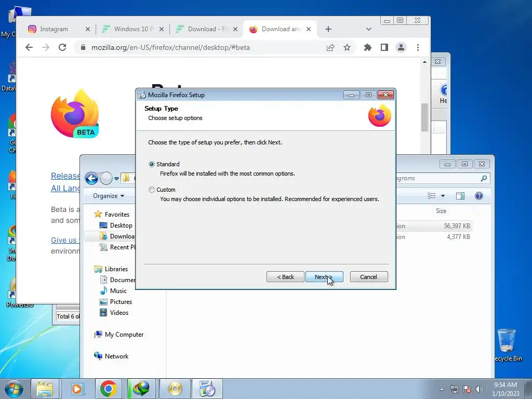532x399 pixels.
Task: Open the Organize menu in Explorer
Action: [109, 196]
